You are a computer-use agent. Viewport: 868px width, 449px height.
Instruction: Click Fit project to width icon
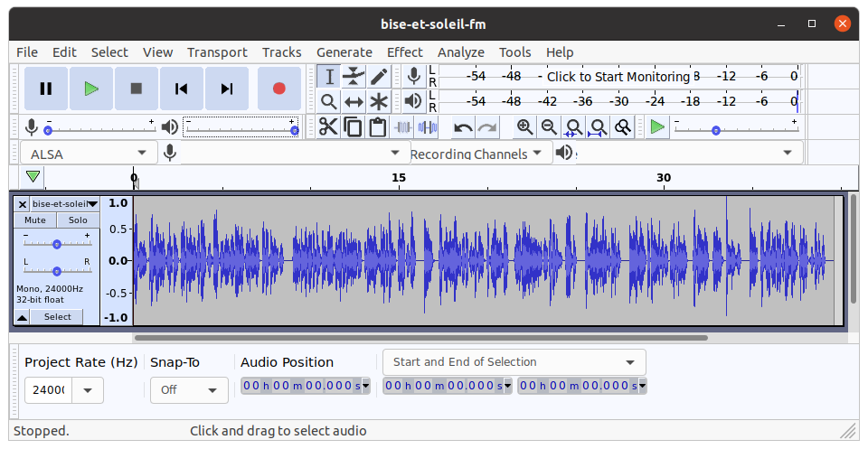point(598,127)
